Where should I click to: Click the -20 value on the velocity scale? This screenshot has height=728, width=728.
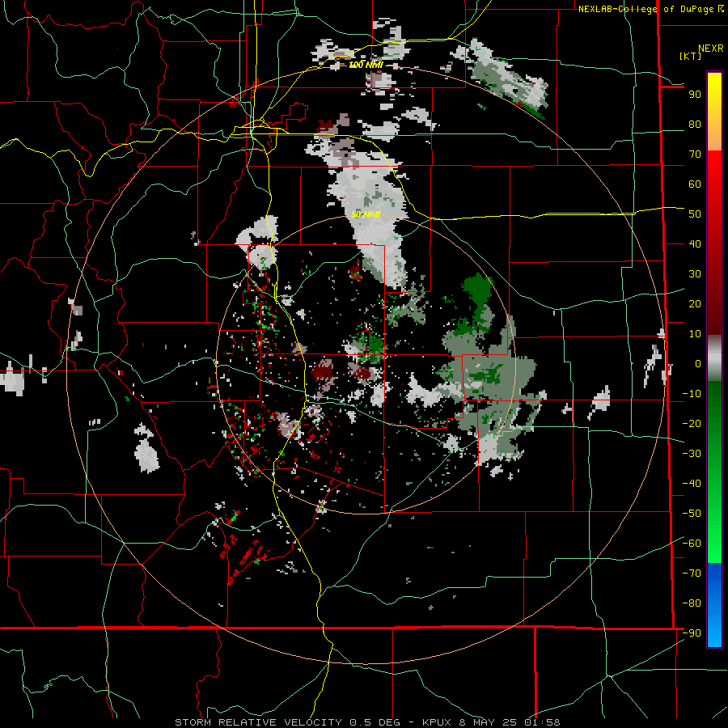[692, 423]
